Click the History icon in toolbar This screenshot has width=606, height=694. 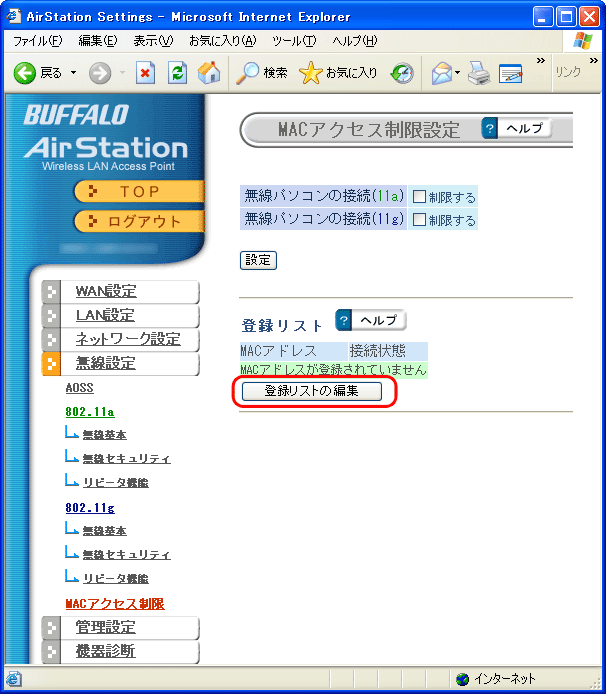(402, 73)
